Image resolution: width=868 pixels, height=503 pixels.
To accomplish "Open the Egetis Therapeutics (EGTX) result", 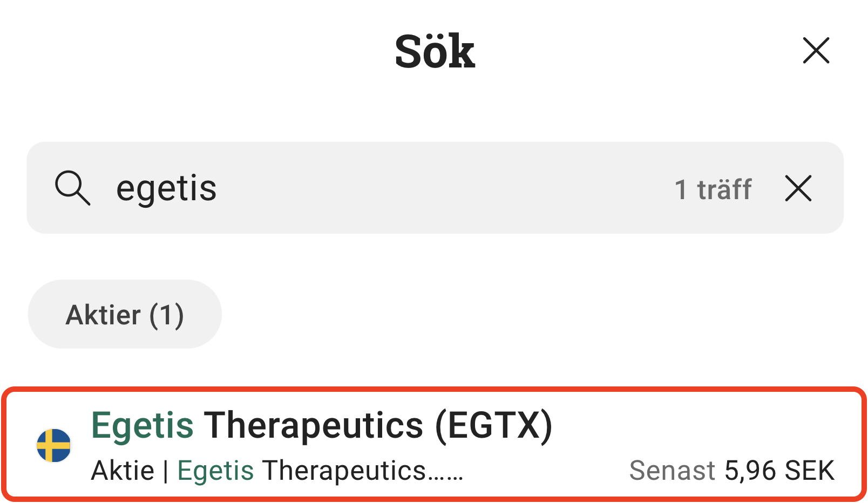I will 322,425.
